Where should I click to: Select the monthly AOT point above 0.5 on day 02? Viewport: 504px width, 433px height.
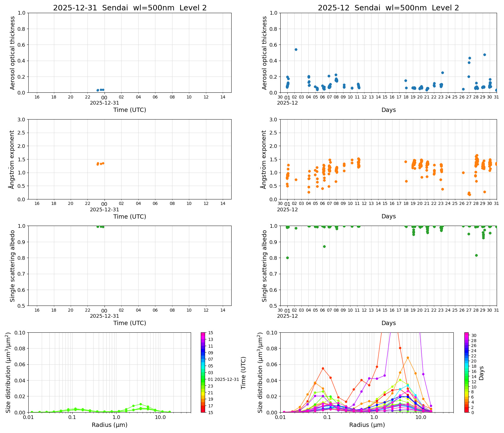296,49
